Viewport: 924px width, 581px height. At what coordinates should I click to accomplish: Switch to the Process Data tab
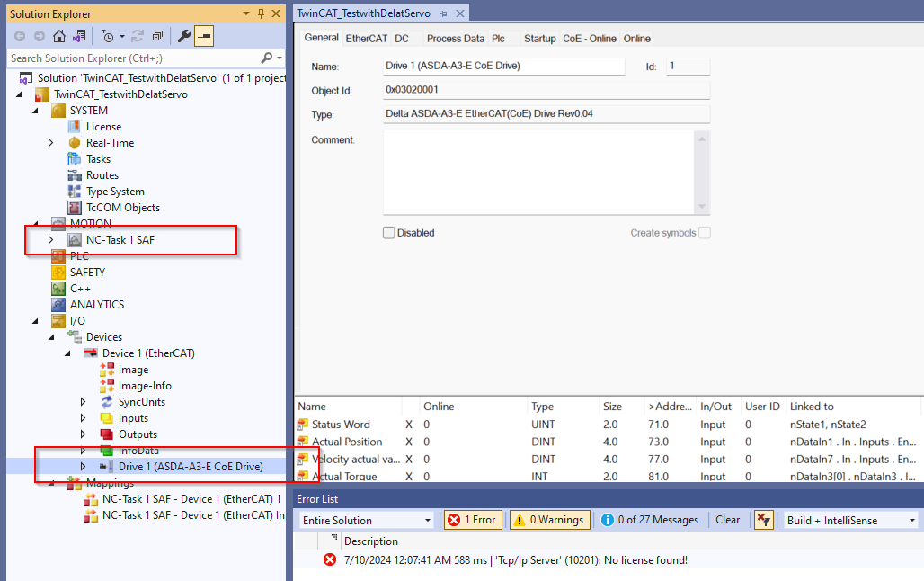tap(456, 39)
